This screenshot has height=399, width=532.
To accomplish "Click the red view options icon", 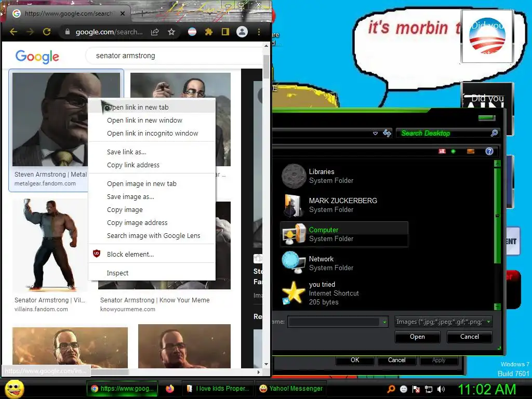I will click(442, 151).
